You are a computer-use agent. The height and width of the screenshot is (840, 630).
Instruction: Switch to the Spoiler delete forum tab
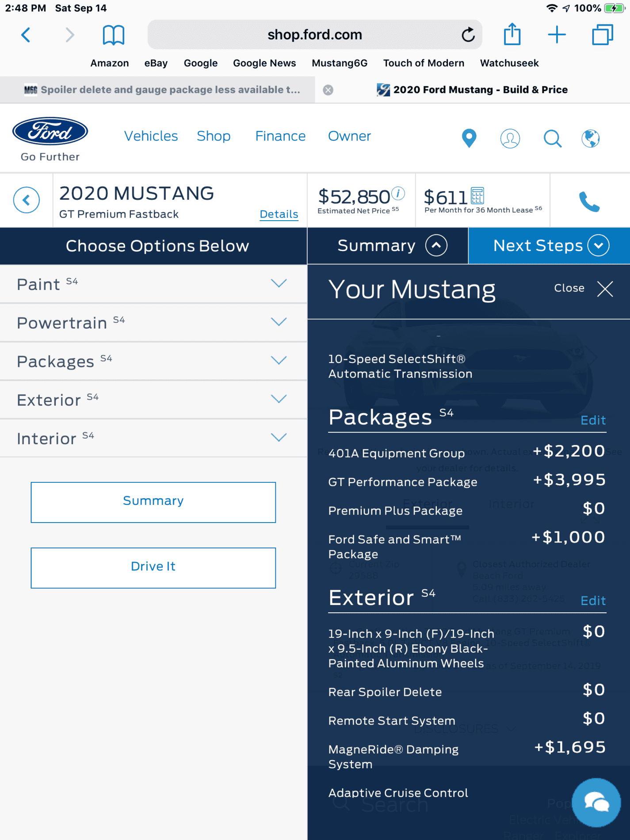(157, 90)
